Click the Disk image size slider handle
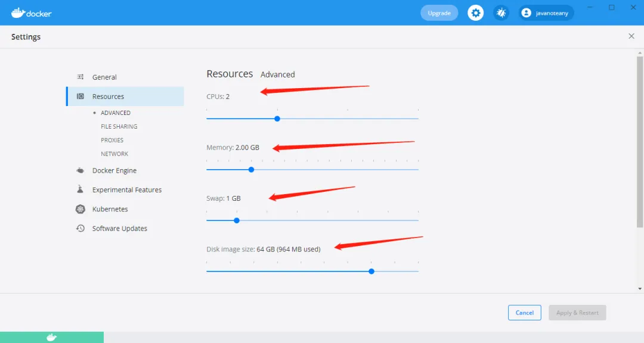 [371, 271]
